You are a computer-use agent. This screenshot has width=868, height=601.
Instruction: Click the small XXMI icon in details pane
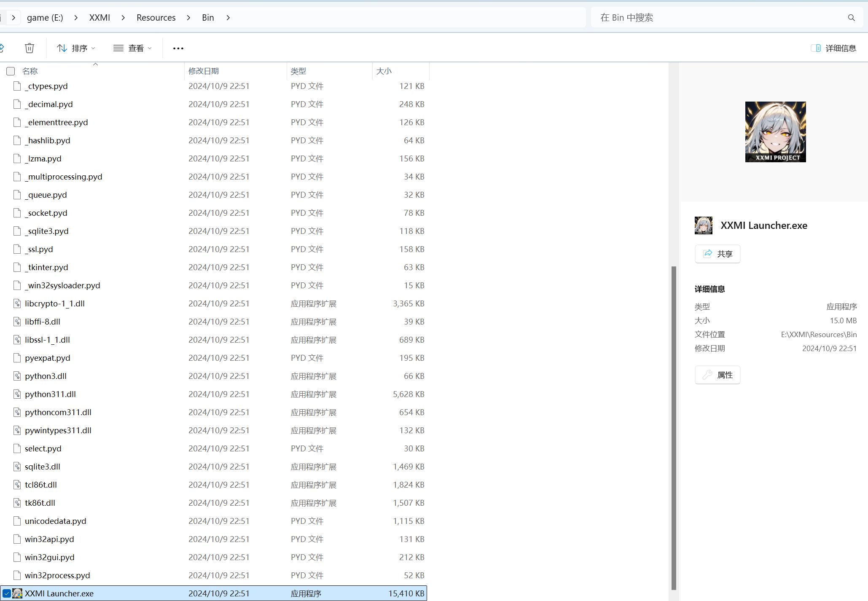coord(703,225)
